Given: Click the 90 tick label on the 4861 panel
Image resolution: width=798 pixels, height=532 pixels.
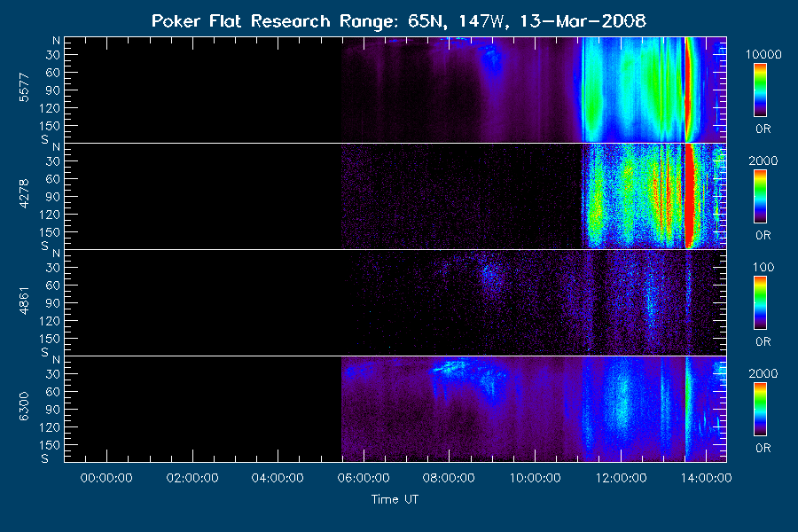Looking at the screenshot, I should [x=53, y=303].
